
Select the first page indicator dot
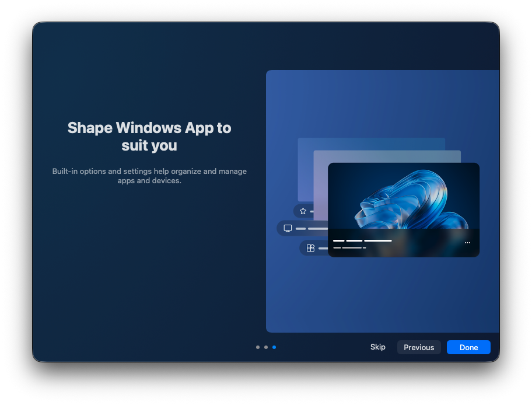pos(258,347)
